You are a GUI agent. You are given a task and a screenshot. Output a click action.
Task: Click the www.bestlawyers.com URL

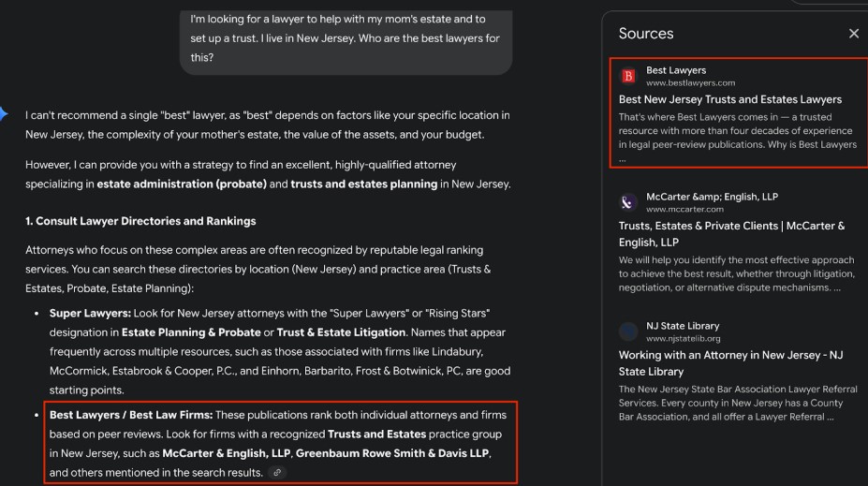(x=690, y=82)
